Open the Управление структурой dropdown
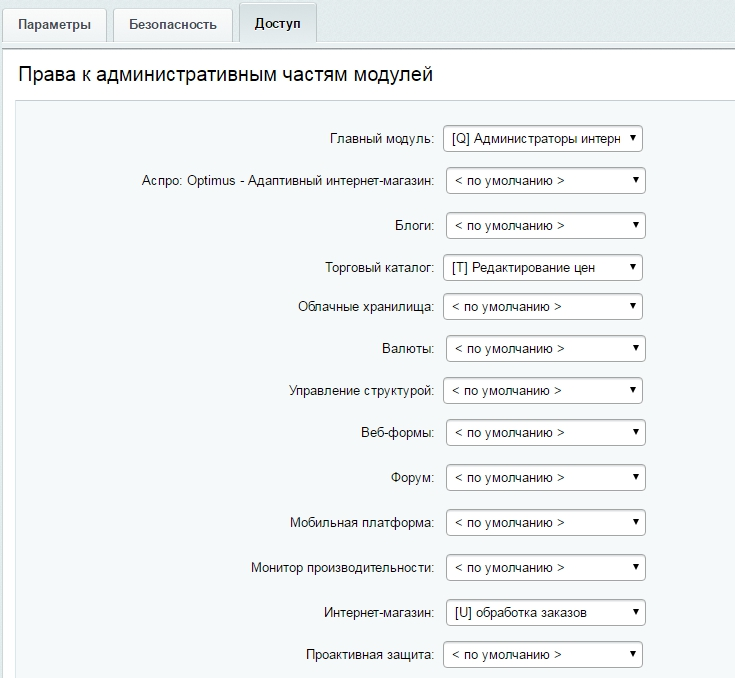 [x=543, y=391]
